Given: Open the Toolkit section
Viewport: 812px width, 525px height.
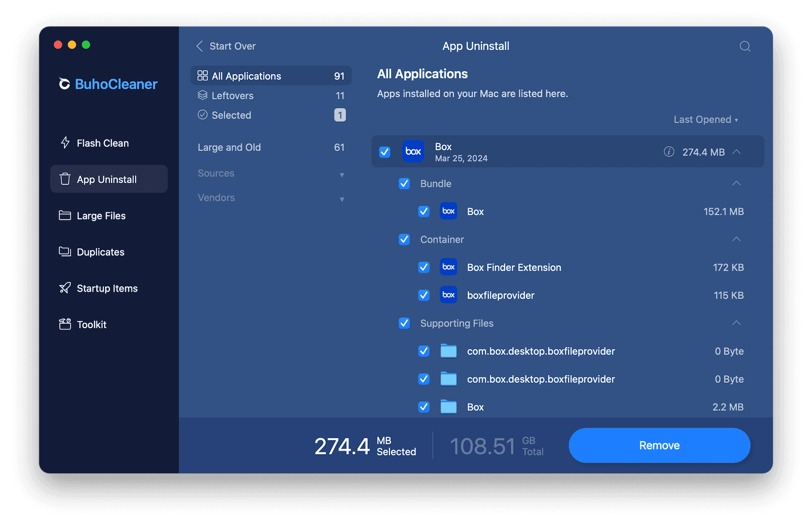Looking at the screenshot, I should [x=109, y=325].
